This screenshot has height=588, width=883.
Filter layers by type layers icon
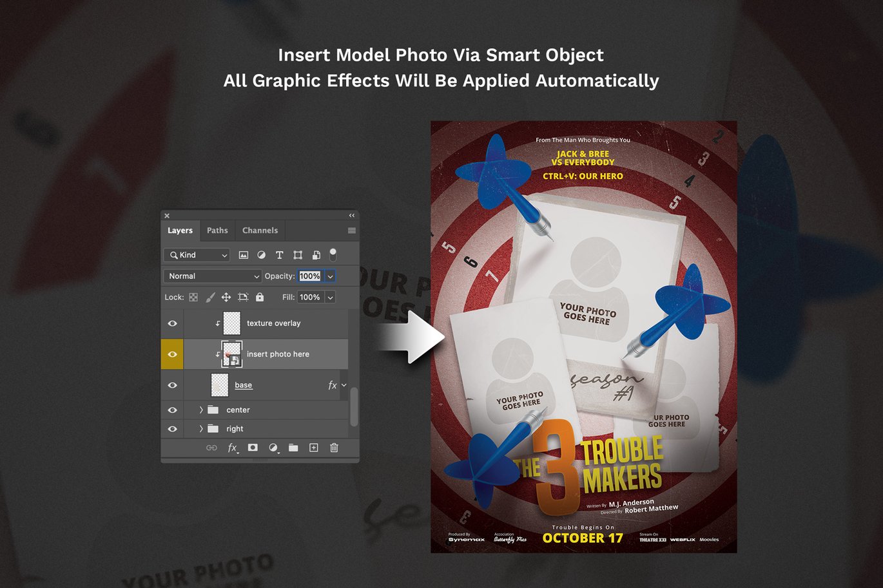pyautogui.click(x=280, y=255)
